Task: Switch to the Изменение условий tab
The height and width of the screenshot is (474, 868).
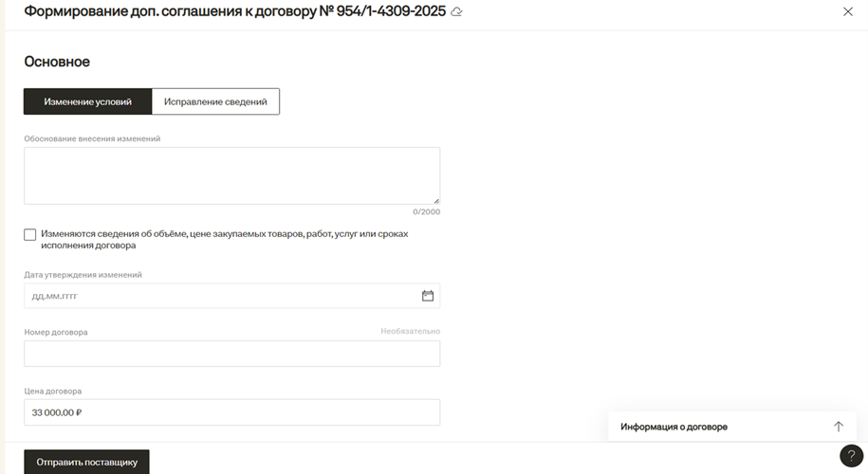Action: click(x=87, y=101)
